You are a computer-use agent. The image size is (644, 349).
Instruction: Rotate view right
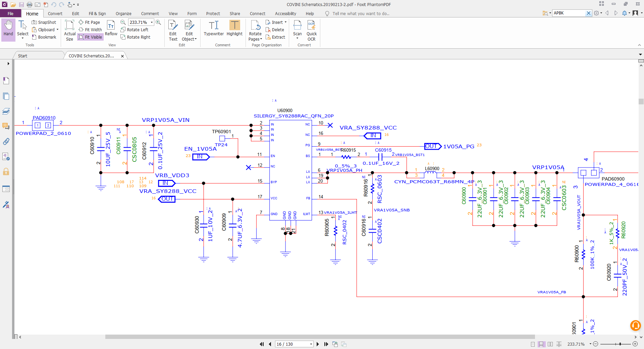point(136,37)
